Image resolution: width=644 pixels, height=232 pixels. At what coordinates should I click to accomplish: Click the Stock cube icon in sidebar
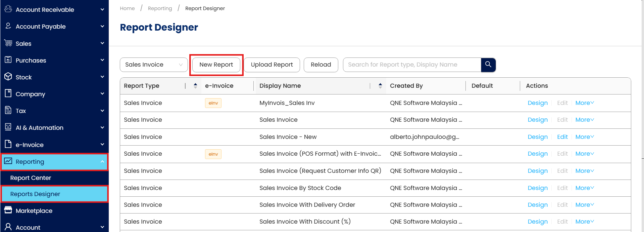pyautogui.click(x=8, y=77)
